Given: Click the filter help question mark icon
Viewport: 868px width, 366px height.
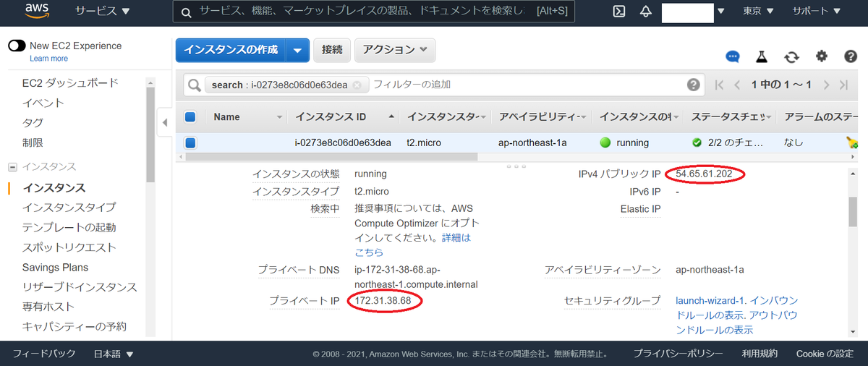Looking at the screenshot, I should pos(693,85).
